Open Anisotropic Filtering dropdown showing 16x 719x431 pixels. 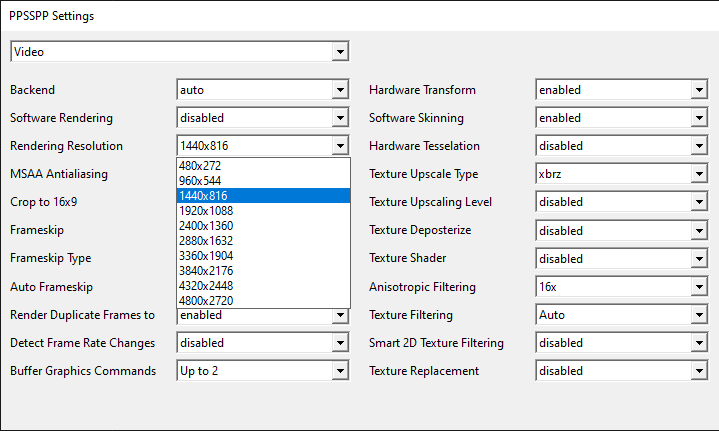pos(622,287)
